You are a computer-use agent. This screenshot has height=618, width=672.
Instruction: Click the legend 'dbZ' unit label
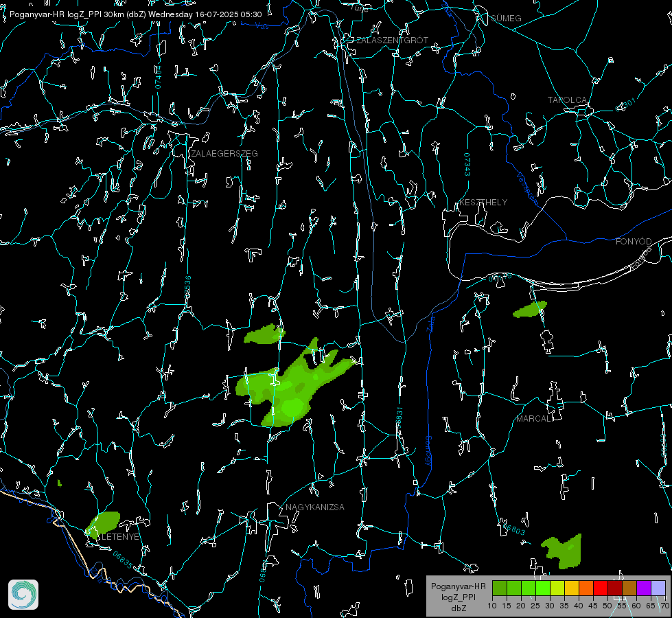[x=459, y=608]
